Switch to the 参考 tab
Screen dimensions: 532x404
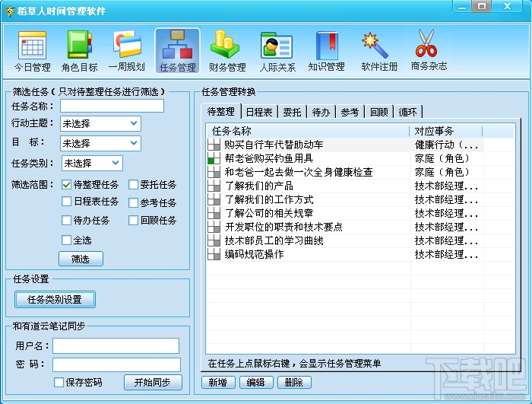(x=350, y=112)
